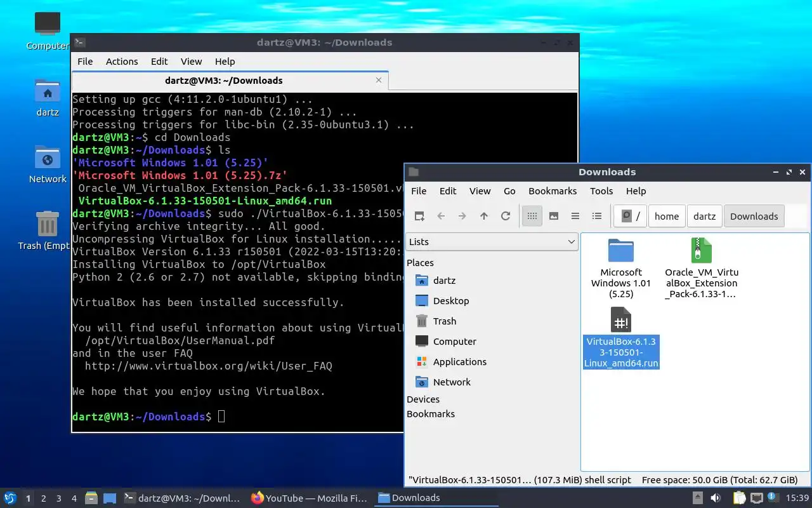This screenshot has height=508, width=812.
Task: Open Help menu in terminal window
Action: (x=225, y=62)
